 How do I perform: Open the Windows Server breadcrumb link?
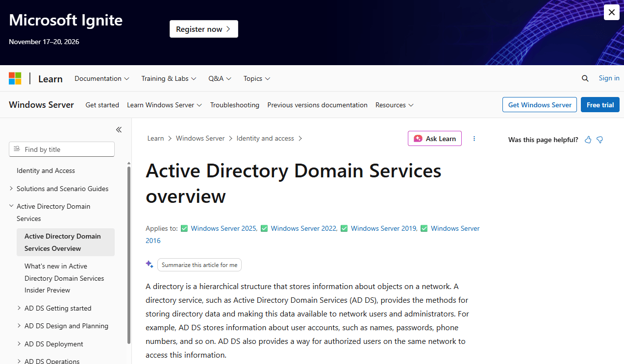[x=200, y=139]
